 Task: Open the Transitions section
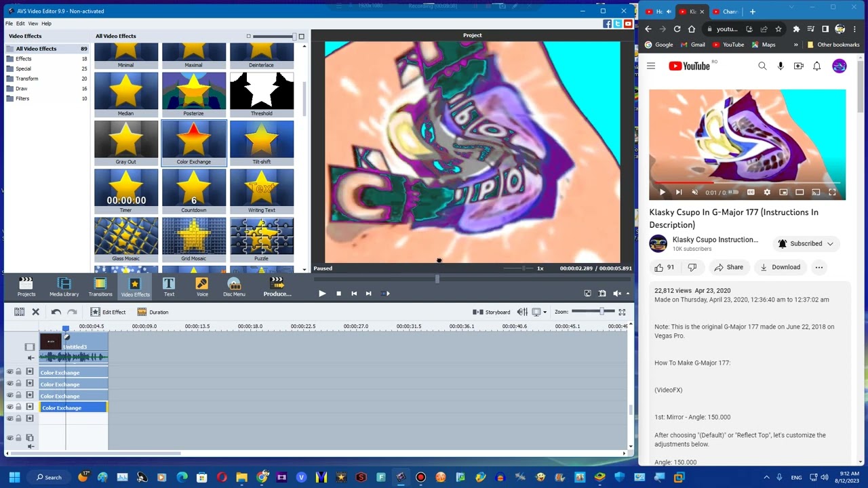[x=100, y=287]
